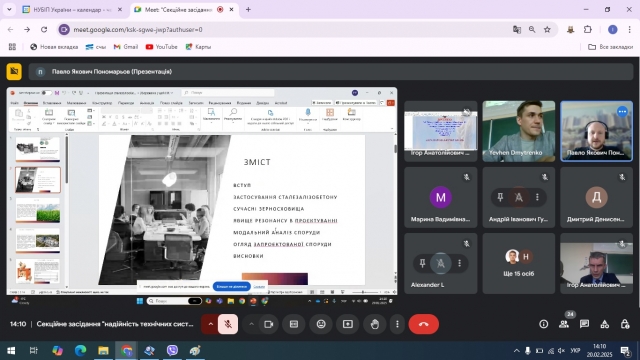Open Microsoft Edge from taskbar
Viewport: 640px width, 360px height.
click(80, 351)
